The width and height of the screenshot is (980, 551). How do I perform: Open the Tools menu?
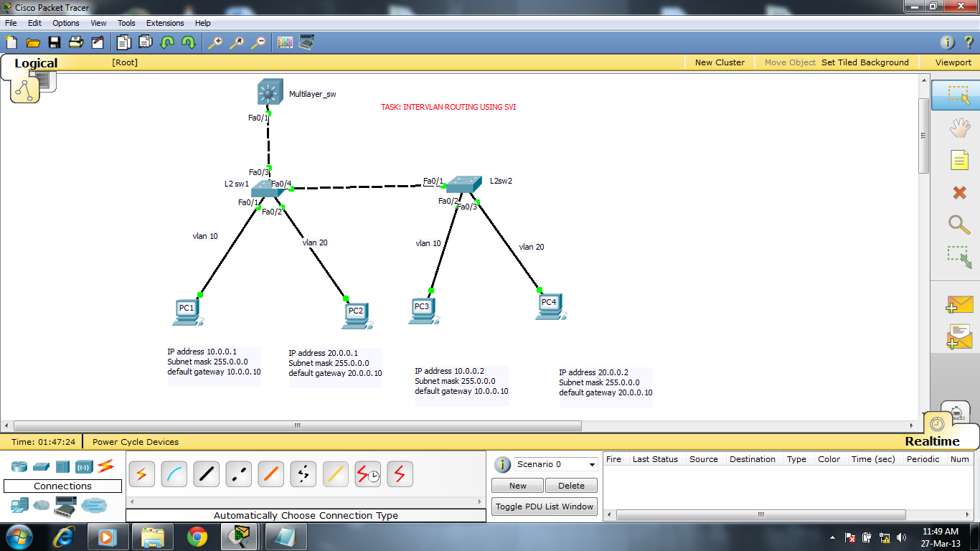[x=126, y=22]
